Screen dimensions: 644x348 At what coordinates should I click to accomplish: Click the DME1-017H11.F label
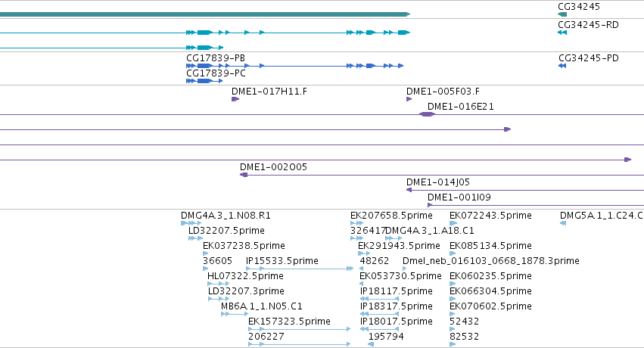[269, 91]
